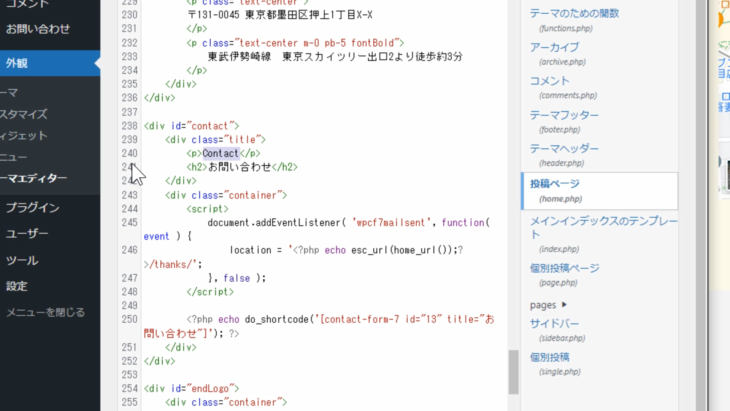The height and width of the screenshot is (411, 730).
Task: Click do_shortcode on line 250
Action: click(x=277, y=319)
